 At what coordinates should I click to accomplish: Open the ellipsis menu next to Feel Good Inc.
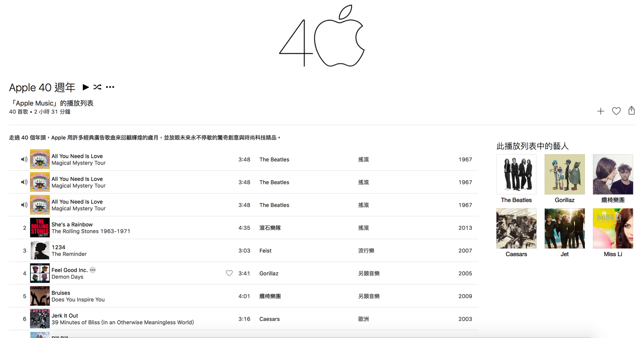(93, 270)
